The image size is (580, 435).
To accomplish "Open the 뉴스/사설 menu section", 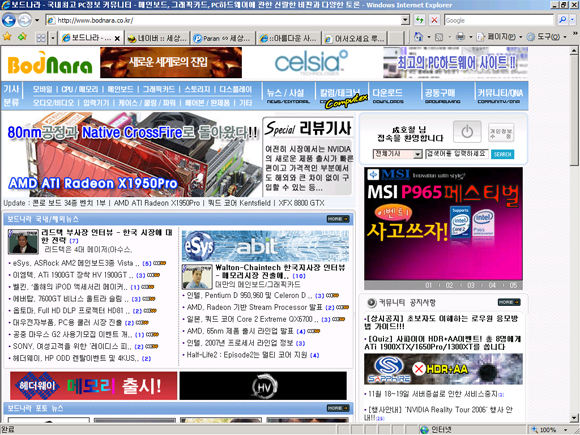I will click(288, 95).
